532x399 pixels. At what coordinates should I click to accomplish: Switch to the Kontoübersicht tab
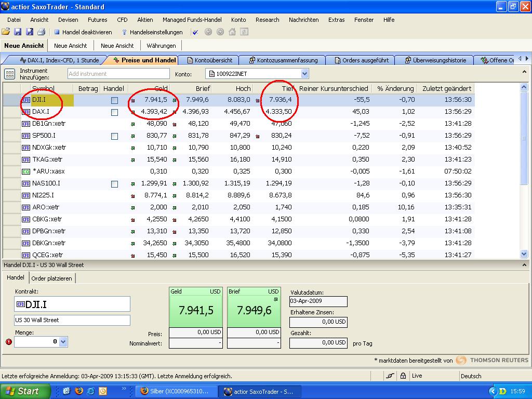[x=210, y=60]
